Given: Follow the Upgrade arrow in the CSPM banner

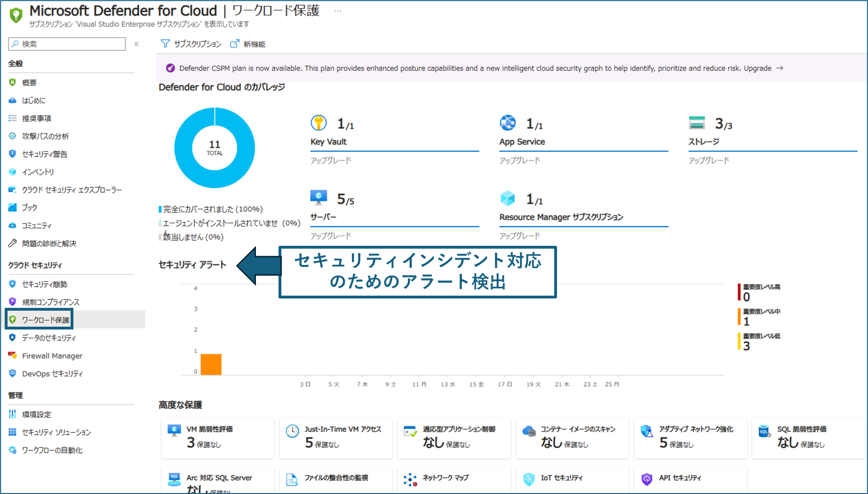Looking at the screenshot, I should 780,68.
